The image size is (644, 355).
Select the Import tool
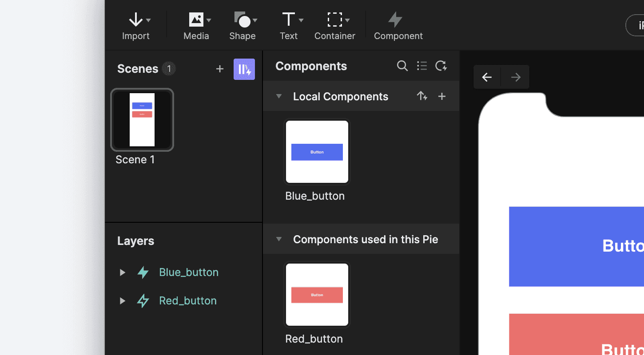(x=136, y=24)
